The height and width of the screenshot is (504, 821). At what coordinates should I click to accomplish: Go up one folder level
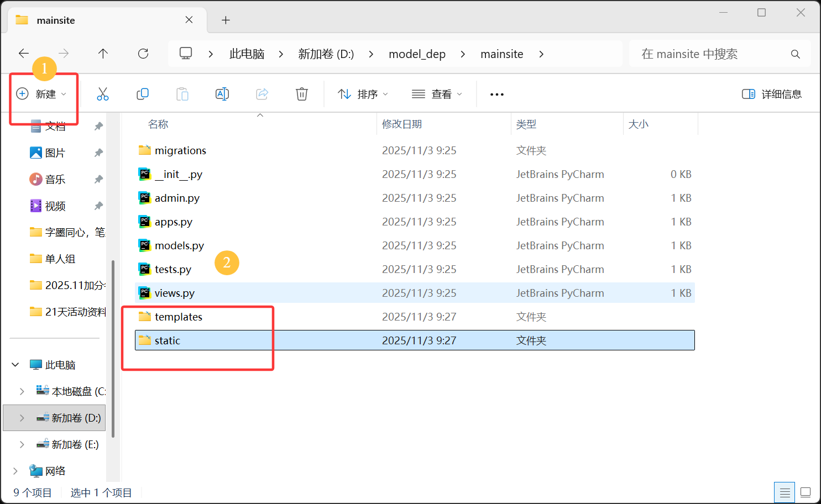[x=103, y=54]
